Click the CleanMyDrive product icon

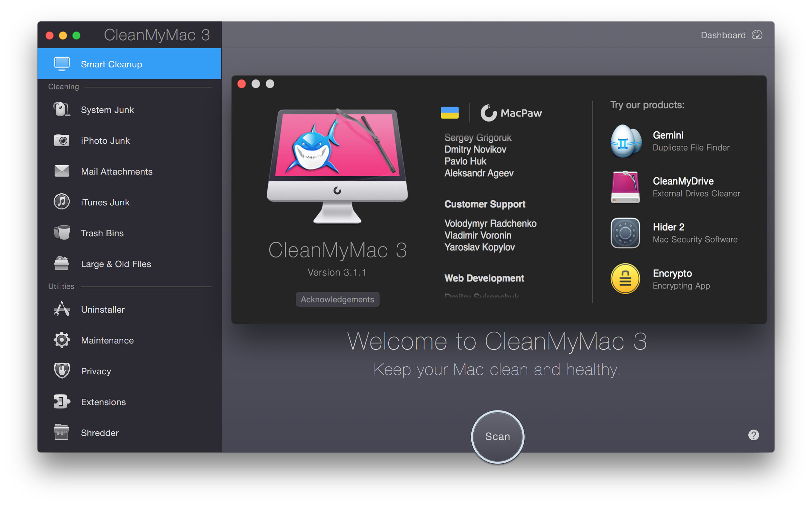coord(625,187)
